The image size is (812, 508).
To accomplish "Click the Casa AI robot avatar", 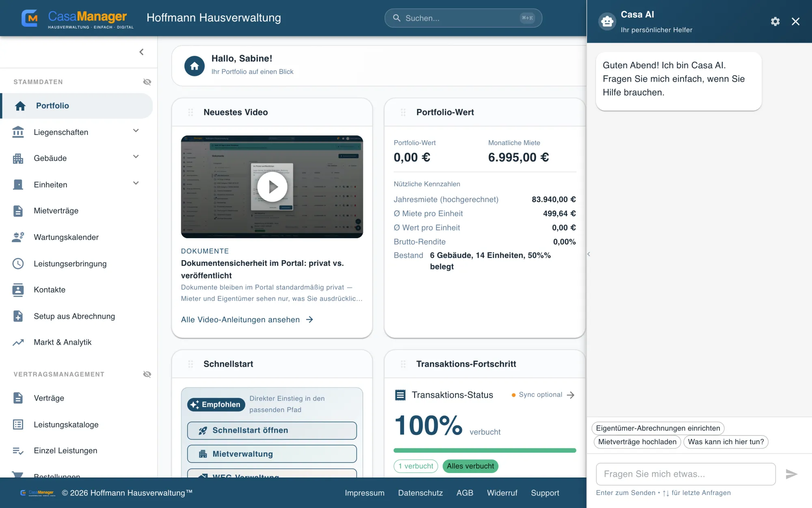I will tap(607, 21).
